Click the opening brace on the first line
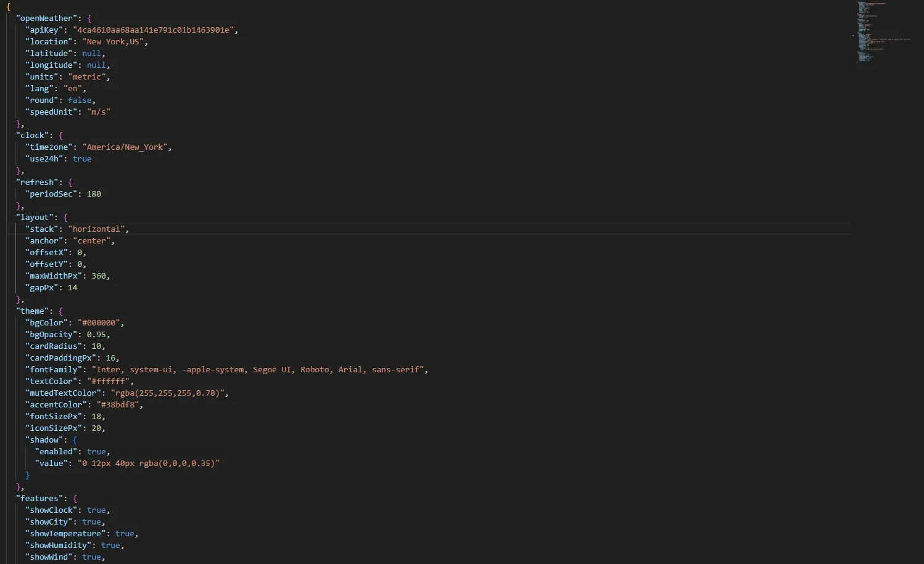 [x=8, y=6]
